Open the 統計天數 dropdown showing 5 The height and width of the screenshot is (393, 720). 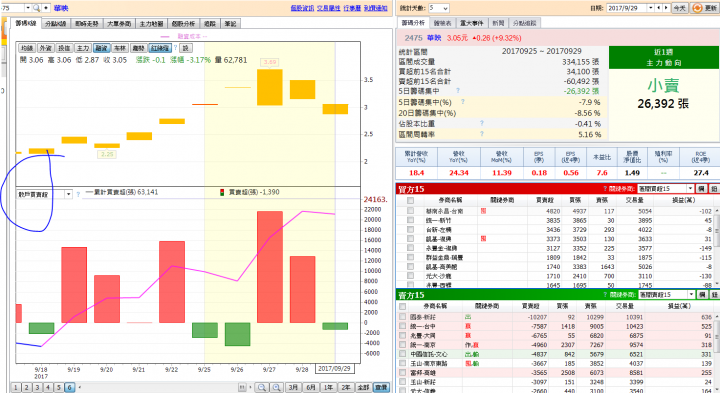445,8
